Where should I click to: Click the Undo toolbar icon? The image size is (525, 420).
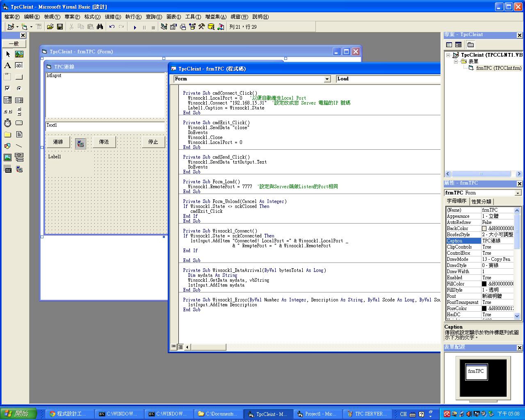[x=112, y=27]
